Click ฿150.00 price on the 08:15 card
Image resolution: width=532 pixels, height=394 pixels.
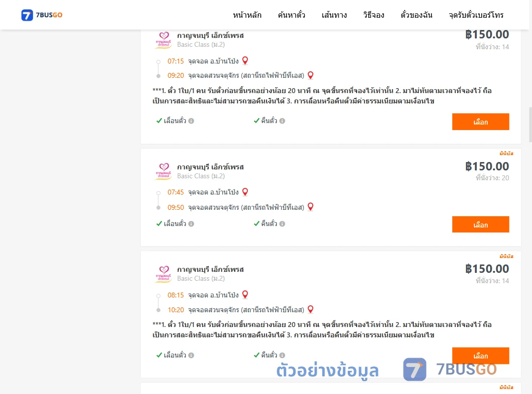(x=487, y=269)
